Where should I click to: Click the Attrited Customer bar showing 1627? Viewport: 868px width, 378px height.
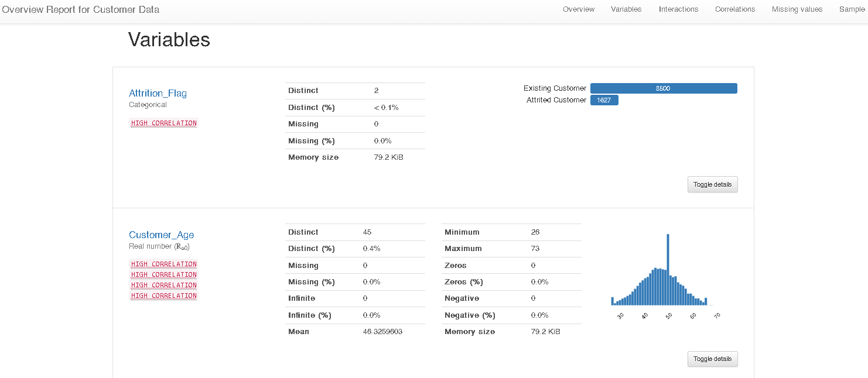coord(604,100)
